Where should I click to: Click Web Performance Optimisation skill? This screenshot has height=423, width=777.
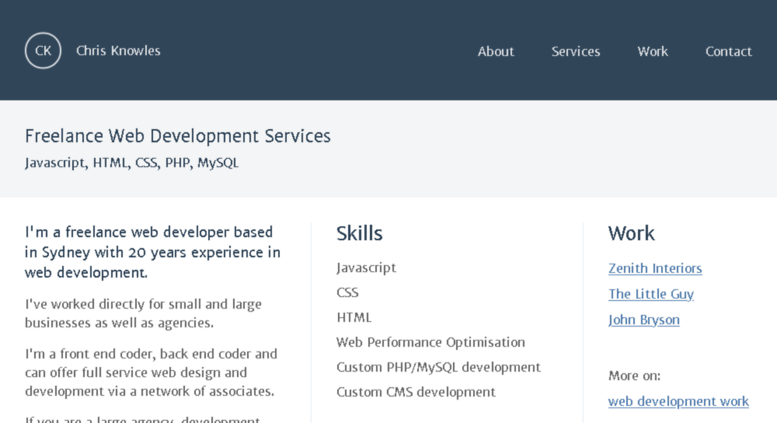(x=431, y=342)
